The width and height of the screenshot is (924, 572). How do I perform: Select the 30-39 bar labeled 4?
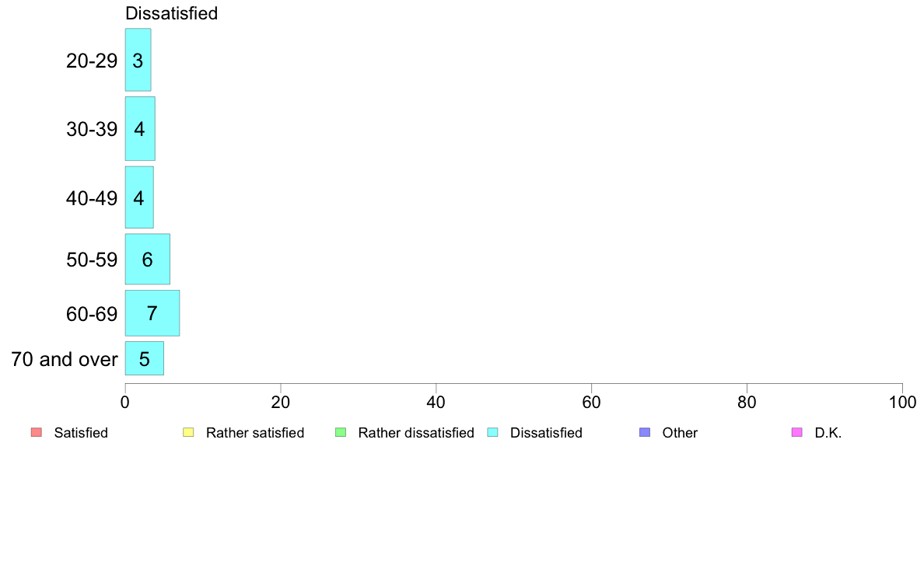coord(140,128)
